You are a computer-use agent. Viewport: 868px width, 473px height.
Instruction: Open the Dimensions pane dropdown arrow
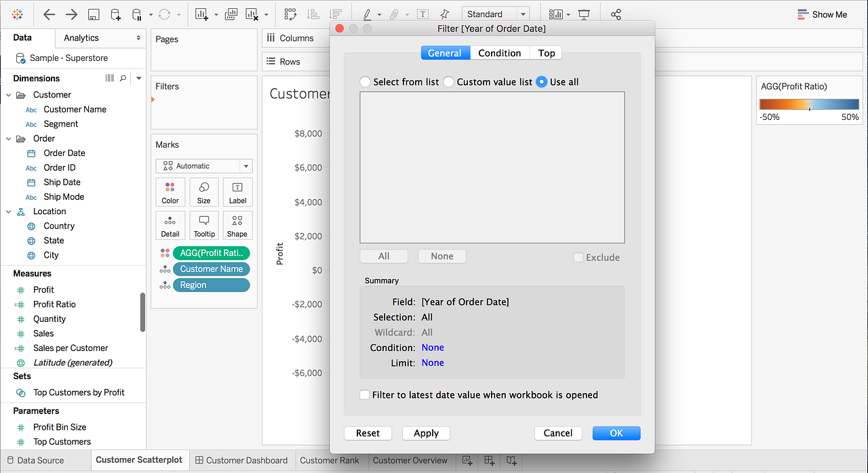(138, 79)
